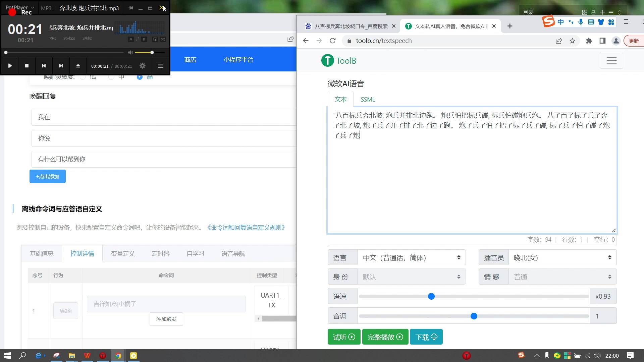Viewport: 644px width, 362px height.
Task: Switch to the SSML tab
Action: (x=368, y=99)
